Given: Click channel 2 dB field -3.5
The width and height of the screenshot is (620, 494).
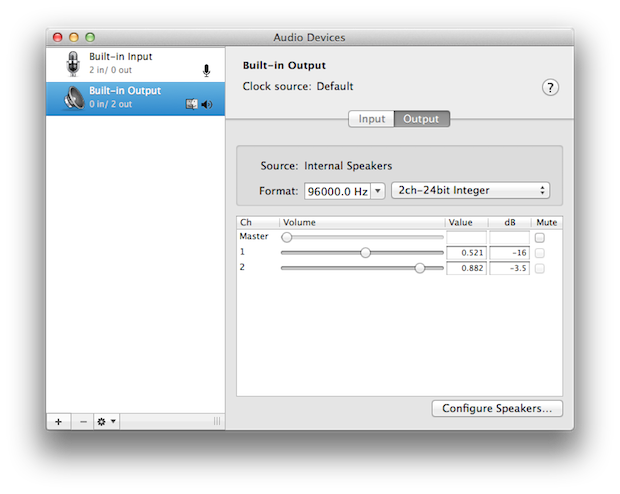Looking at the screenshot, I should click(x=509, y=268).
